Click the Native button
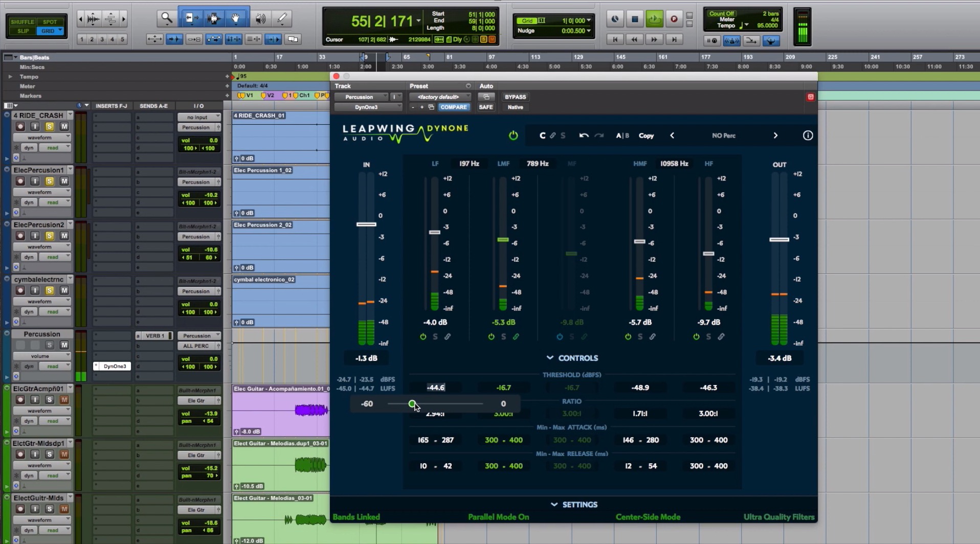Image resolution: width=980 pixels, height=544 pixels. 515,107
